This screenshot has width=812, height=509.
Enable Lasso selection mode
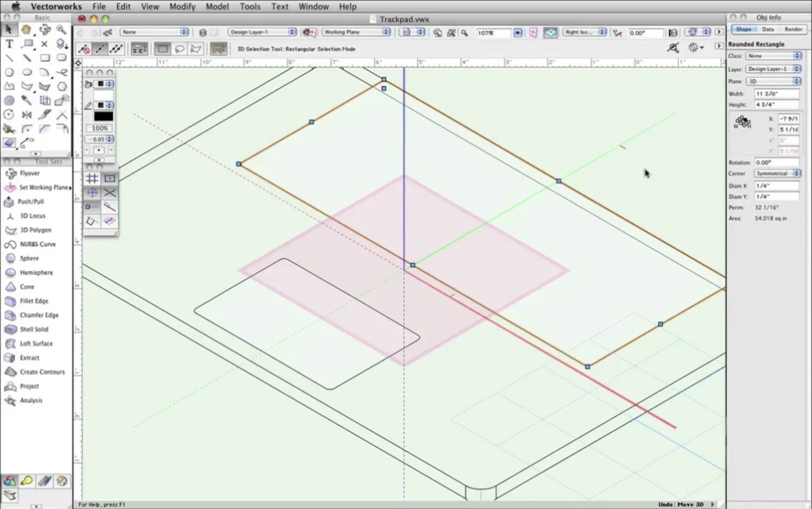179,49
